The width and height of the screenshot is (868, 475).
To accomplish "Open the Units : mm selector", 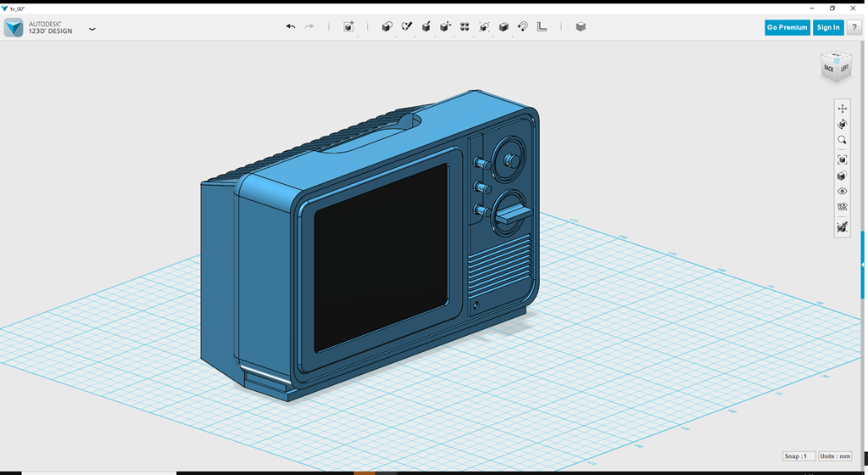I will point(835,456).
